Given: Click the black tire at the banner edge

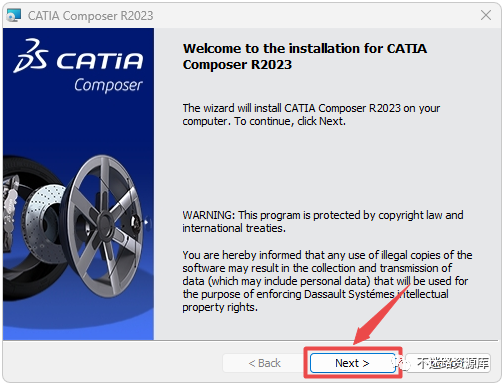Looking at the screenshot, I should (x=20, y=227).
